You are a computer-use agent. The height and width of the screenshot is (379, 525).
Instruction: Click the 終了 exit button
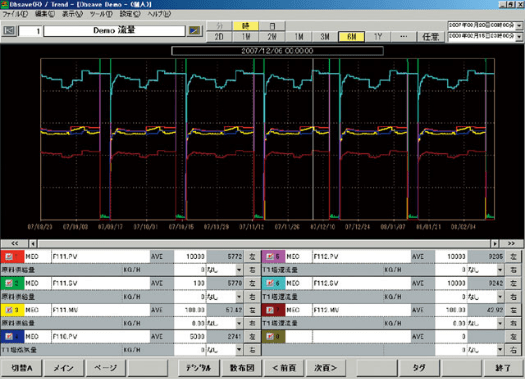[x=503, y=368]
